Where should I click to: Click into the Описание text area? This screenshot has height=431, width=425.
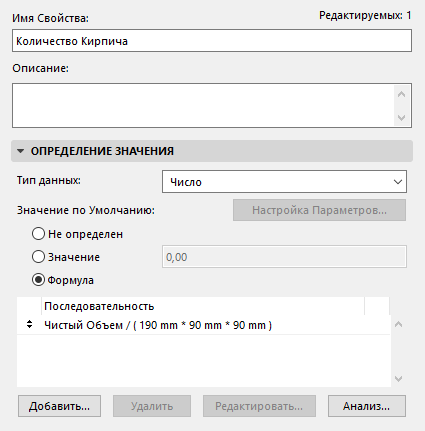point(203,106)
